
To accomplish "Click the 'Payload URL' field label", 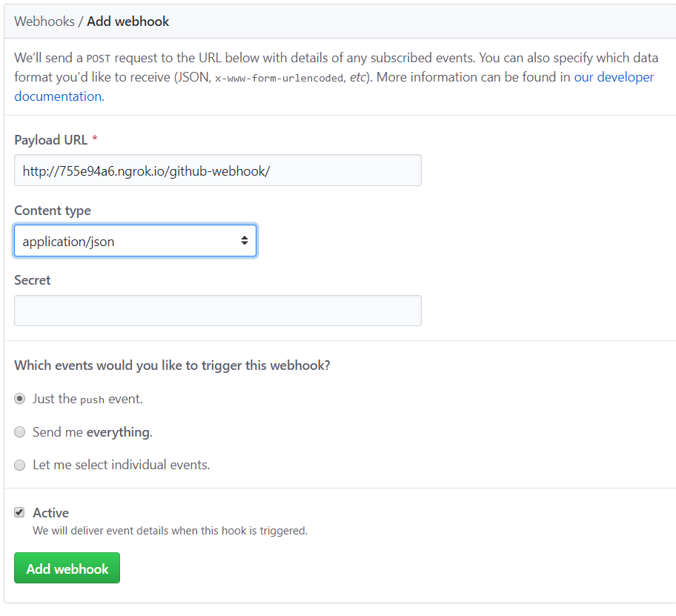I will (51, 140).
